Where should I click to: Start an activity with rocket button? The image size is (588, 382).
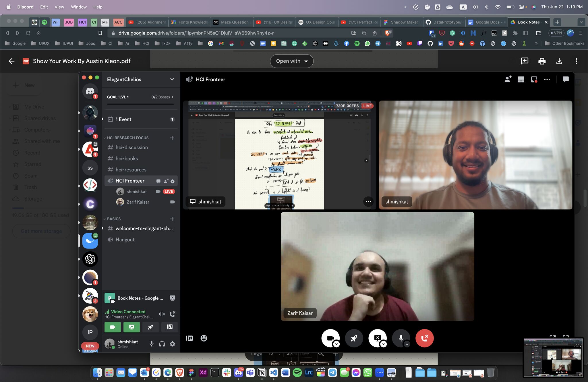(x=354, y=338)
